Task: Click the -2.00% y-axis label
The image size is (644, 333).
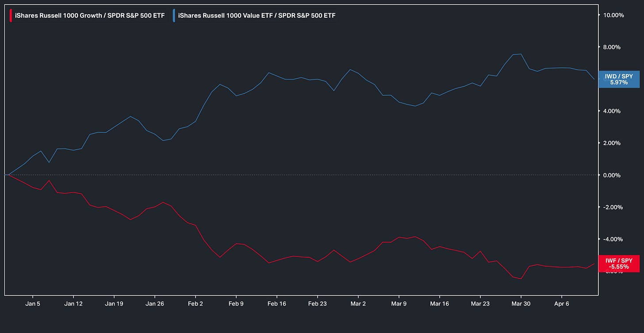Action: [613, 207]
